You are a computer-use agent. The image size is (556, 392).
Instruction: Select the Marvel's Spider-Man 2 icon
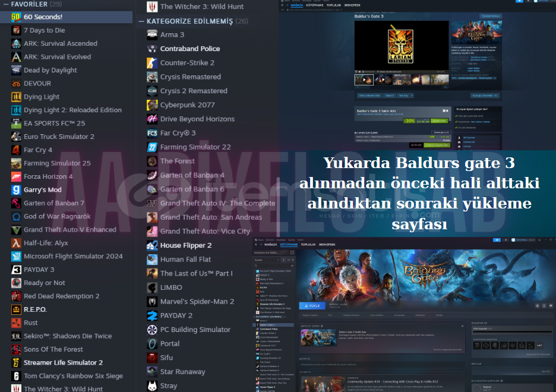pos(152,302)
